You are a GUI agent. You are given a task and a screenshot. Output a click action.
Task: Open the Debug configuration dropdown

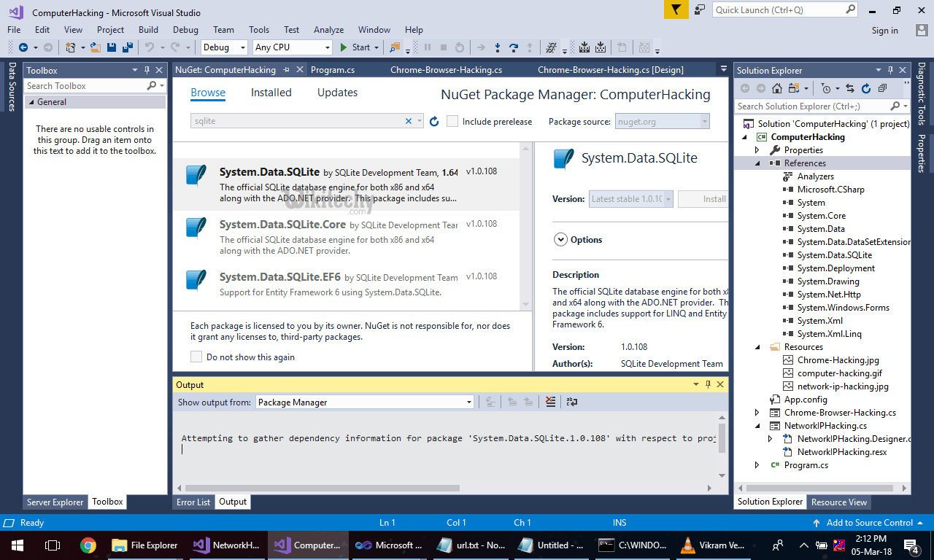224,47
